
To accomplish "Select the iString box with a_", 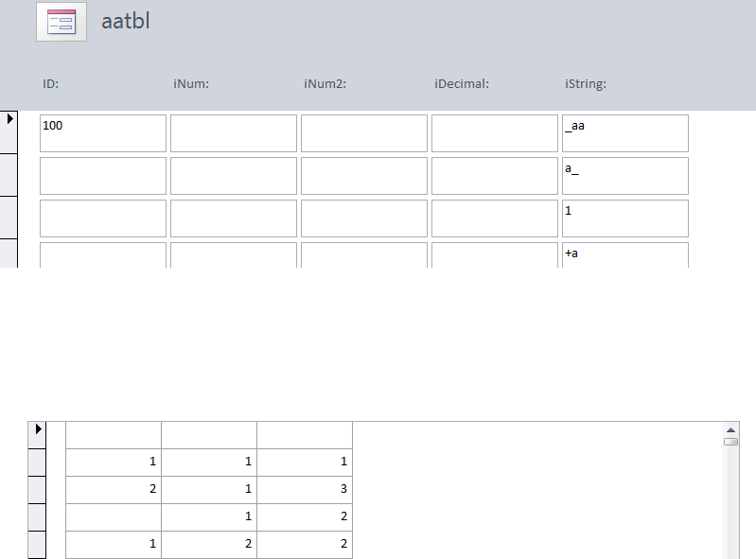I will [x=624, y=176].
